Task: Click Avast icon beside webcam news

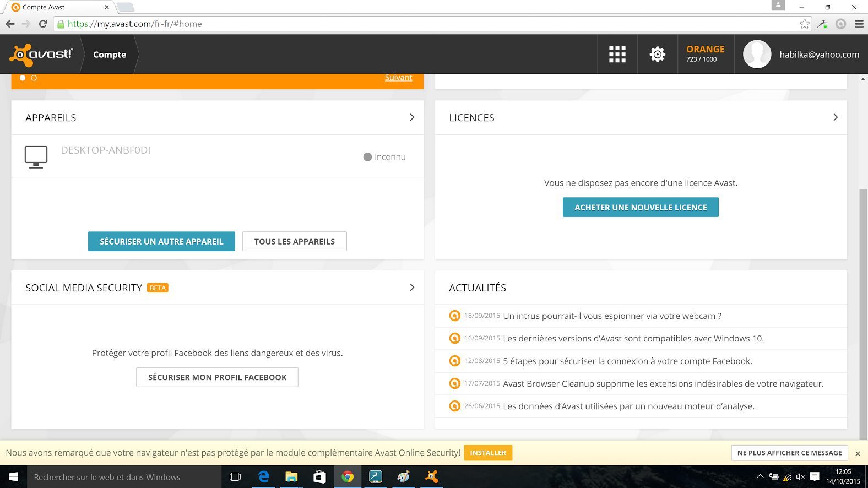Action: (454, 316)
